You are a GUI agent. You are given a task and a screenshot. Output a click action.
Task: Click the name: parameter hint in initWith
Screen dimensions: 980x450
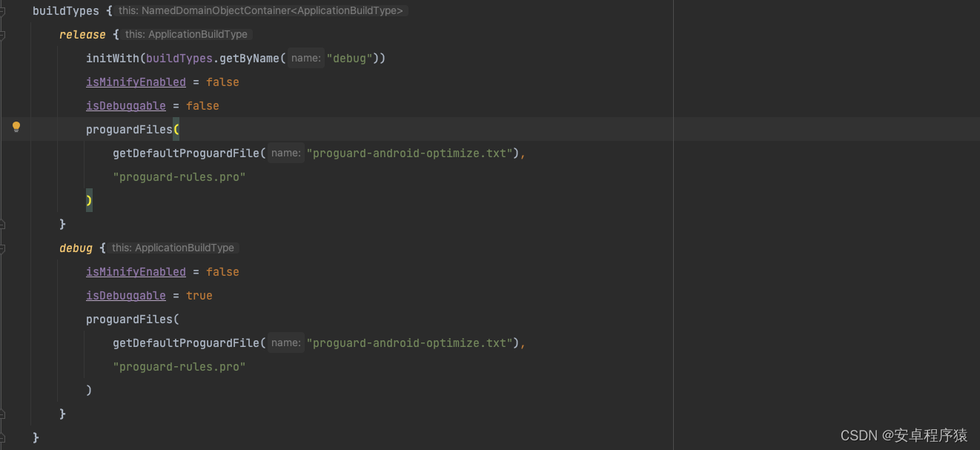305,58
